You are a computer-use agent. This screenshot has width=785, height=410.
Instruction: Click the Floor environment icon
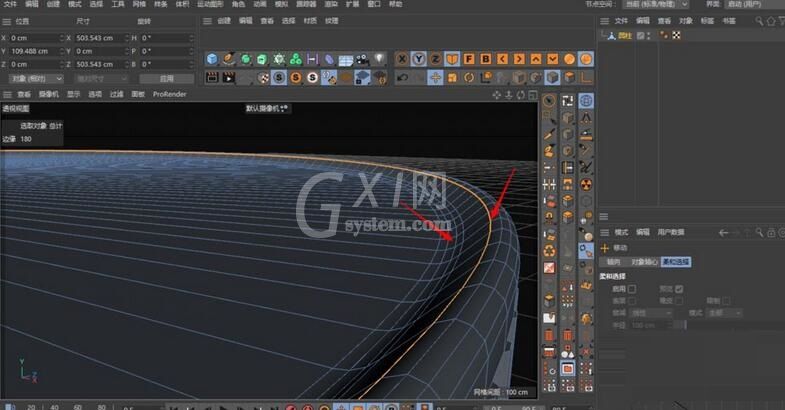(x=346, y=59)
